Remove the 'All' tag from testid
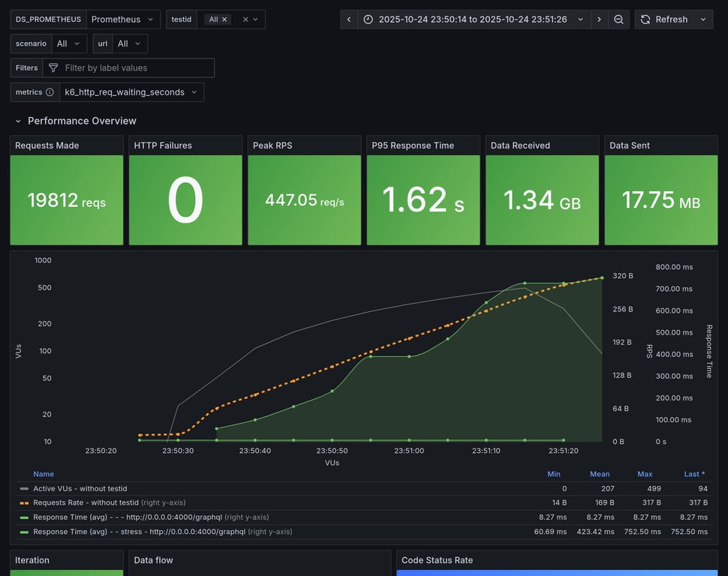This screenshot has width=728, height=576. [x=224, y=19]
